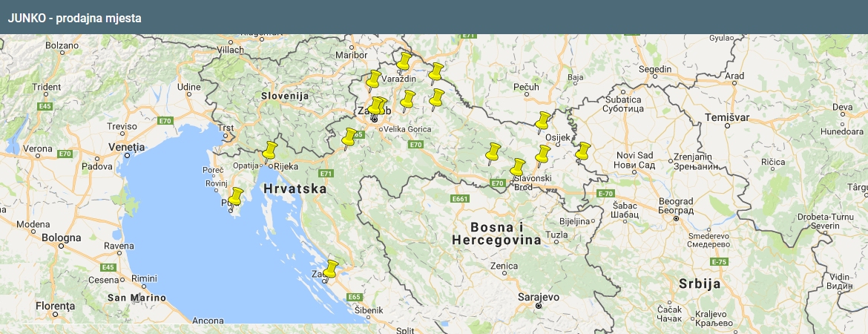Click the Poreč town label
The image size is (868, 334).
[x=213, y=170]
